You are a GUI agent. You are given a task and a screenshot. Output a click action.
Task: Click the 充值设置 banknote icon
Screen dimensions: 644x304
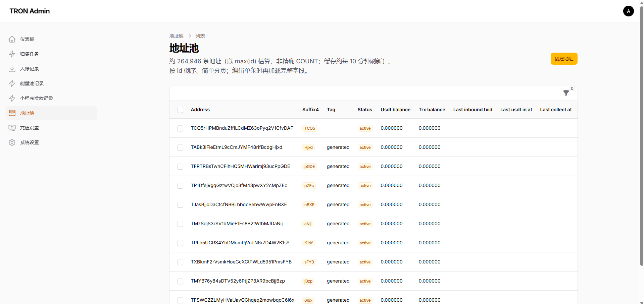pos(12,128)
